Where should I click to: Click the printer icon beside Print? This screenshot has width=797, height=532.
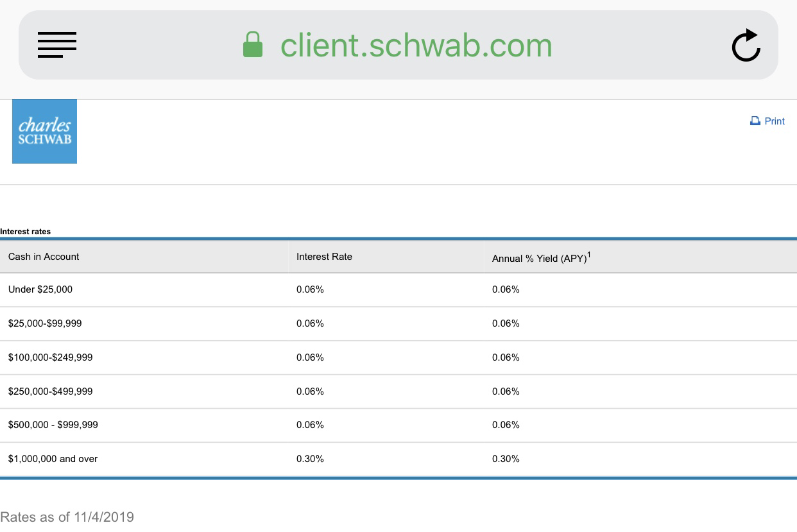click(x=755, y=121)
